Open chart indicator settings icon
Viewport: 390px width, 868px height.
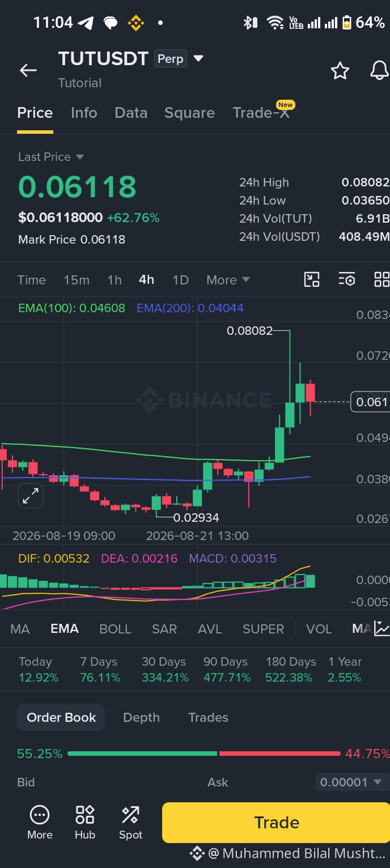(x=346, y=279)
